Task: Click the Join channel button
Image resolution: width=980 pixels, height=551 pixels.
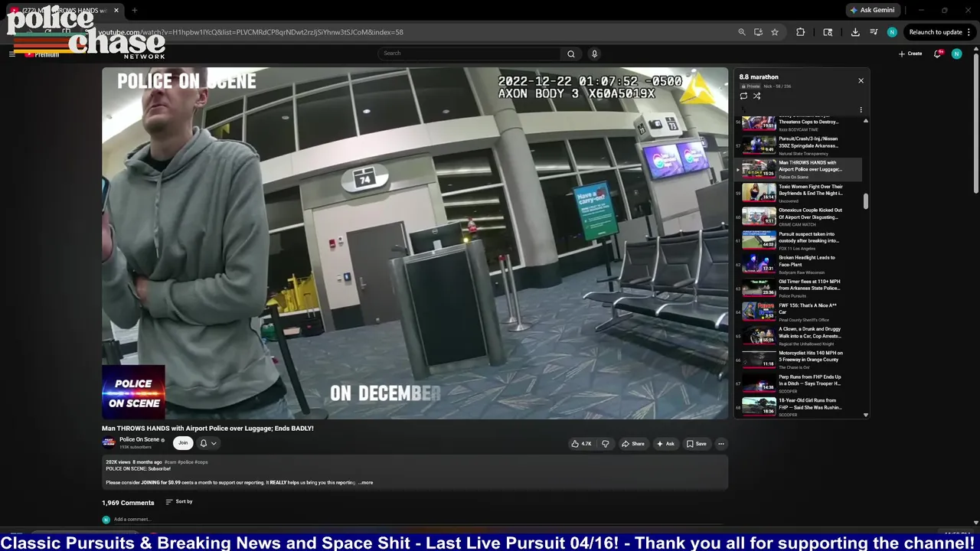Action: (x=183, y=443)
